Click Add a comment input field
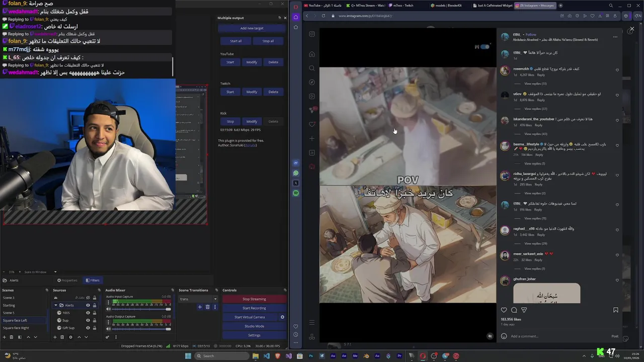The width and height of the screenshot is (644, 362). (x=558, y=336)
